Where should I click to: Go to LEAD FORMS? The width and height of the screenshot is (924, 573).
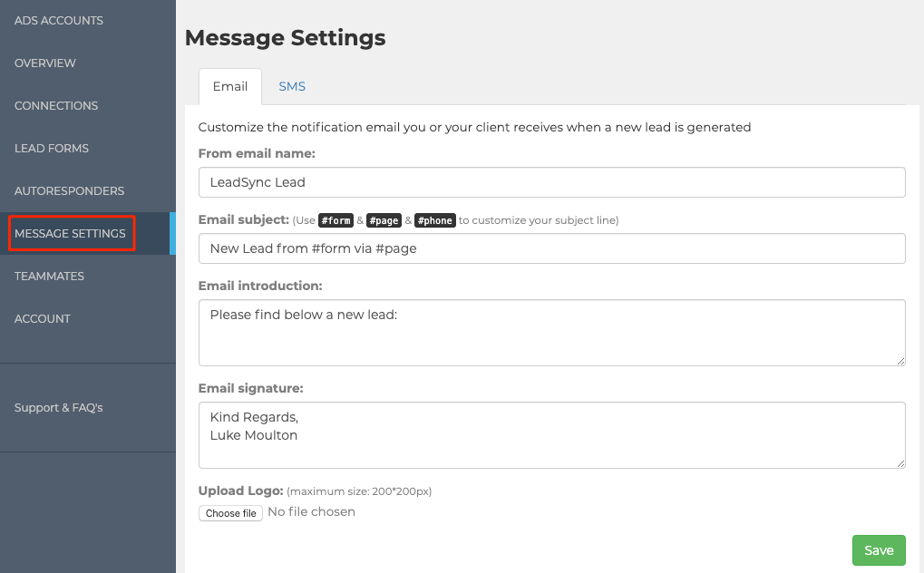51,148
